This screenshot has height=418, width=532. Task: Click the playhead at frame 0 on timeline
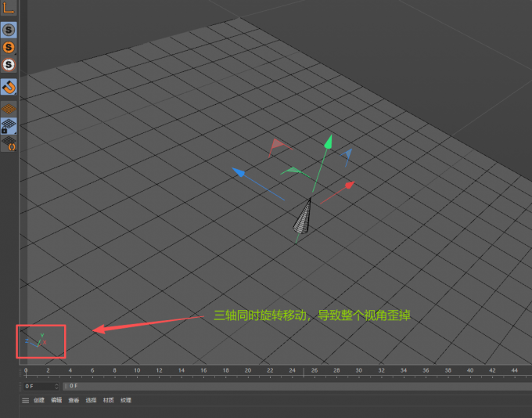(x=26, y=373)
